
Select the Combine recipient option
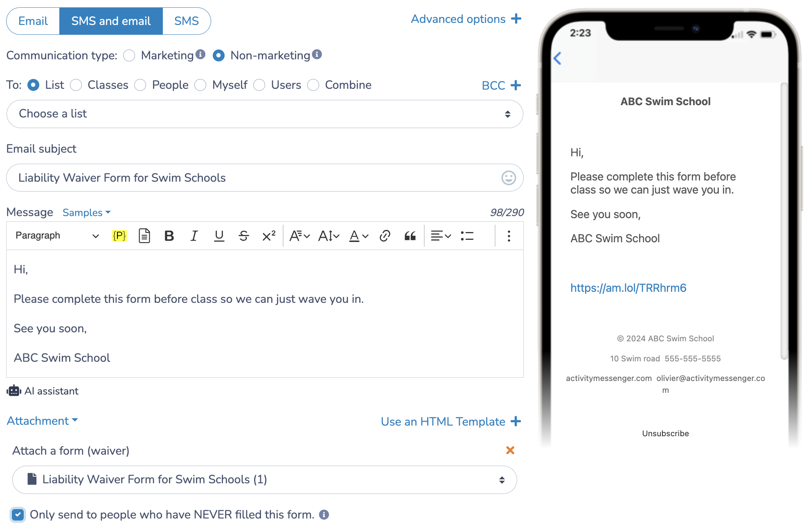(x=313, y=85)
